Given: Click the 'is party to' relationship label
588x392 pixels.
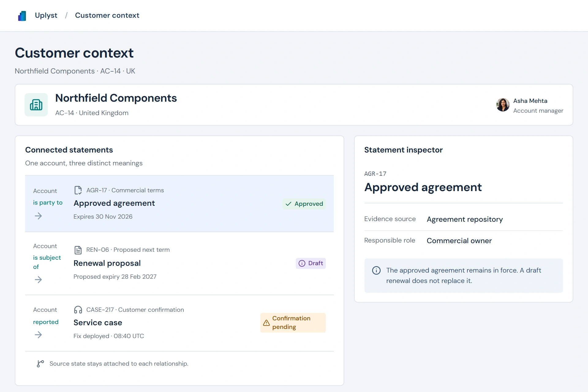Looking at the screenshot, I should (48, 202).
